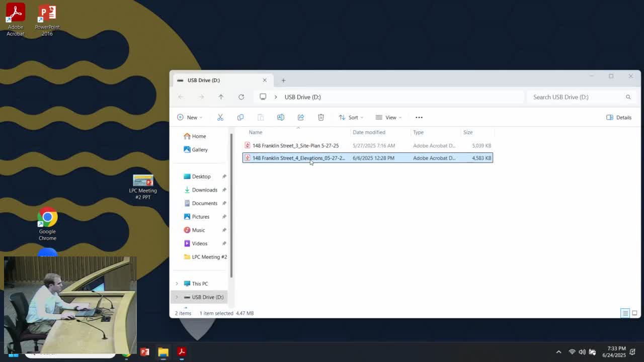Switch to details list view in status bar

[x=625, y=313]
